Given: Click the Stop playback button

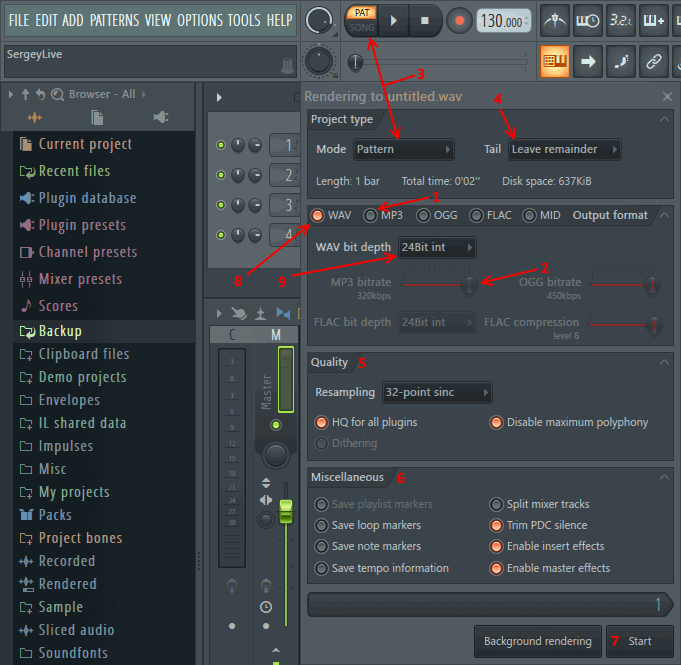Looking at the screenshot, I should coord(425,20).
